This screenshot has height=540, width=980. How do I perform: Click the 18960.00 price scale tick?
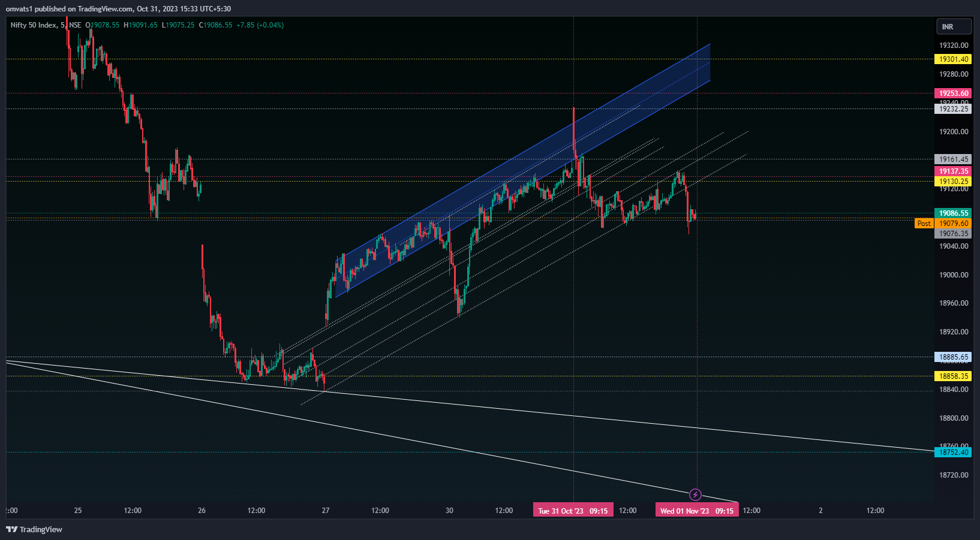pos(954,303)
